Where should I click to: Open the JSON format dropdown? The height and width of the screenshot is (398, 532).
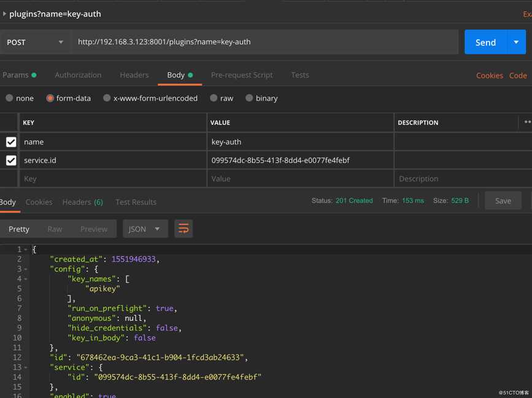click(x=145, y=229)
